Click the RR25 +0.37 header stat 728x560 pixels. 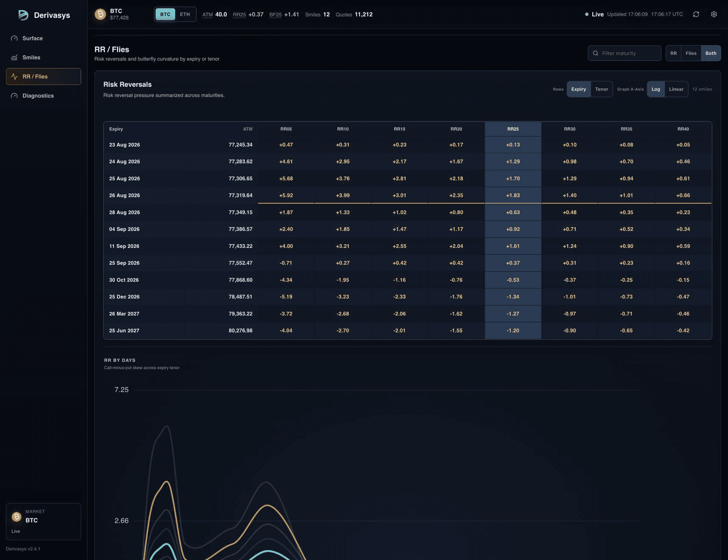pyautogui.click(x=248, y=14)
